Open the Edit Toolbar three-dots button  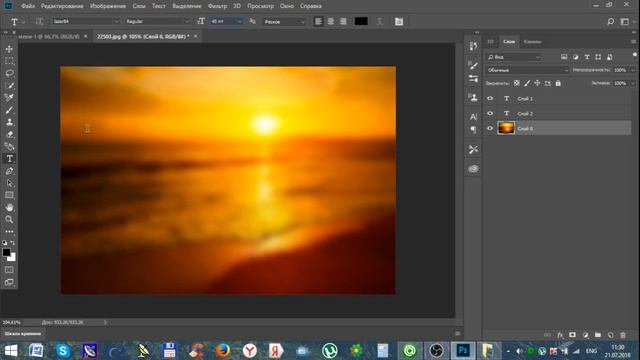click(x=9, y=231)
